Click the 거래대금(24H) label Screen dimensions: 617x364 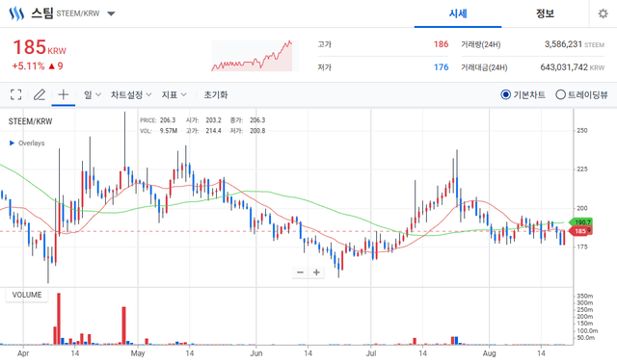(x=484, y=67)
